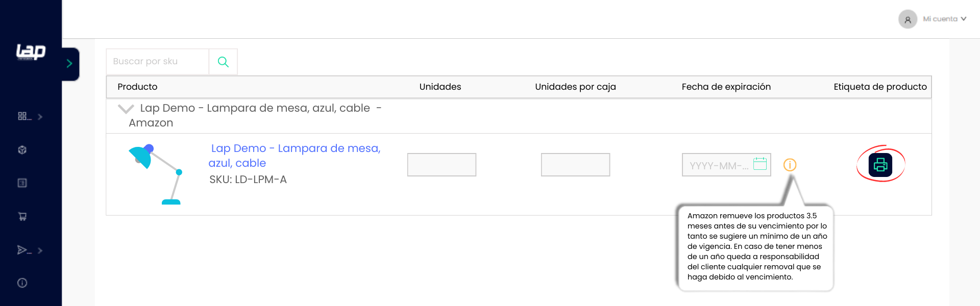Click the Unidades por caja input box

coord(575,165)
